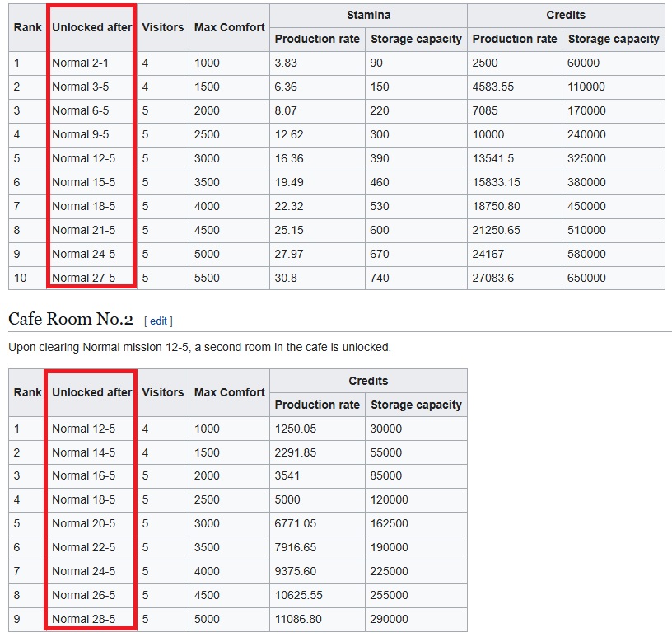Click the 'Normal 21-5' cell
Screen dimensions: 672x637
83,231
